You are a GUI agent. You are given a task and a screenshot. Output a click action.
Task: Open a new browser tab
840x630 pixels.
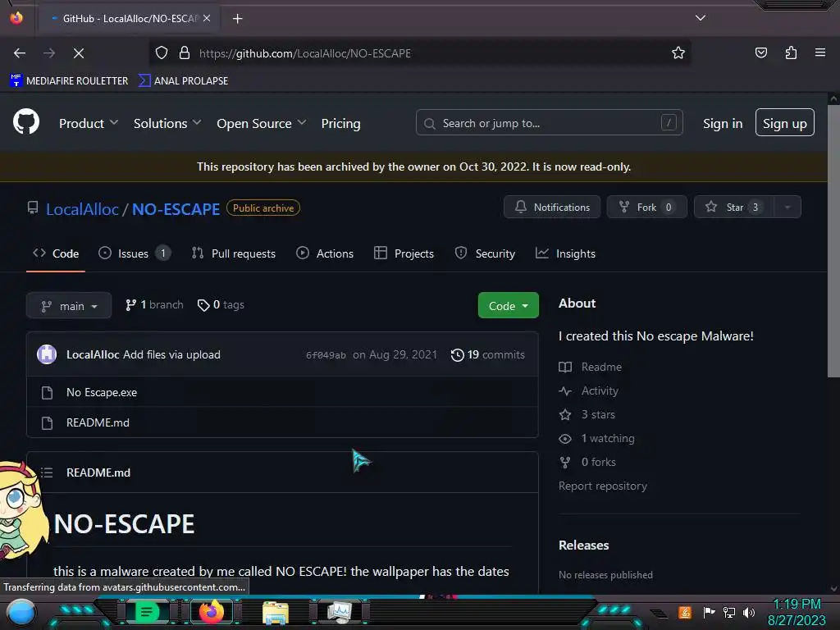coord(237,19)
